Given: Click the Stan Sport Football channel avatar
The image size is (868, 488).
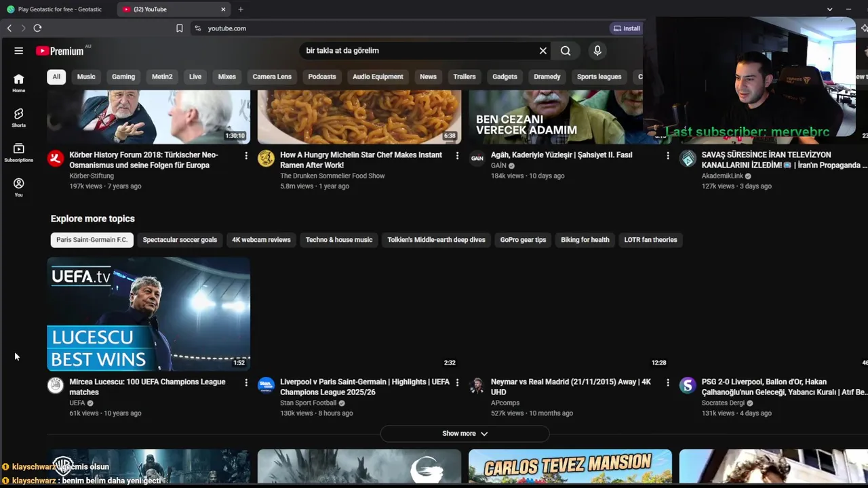Looking at the screenshot, I should click(267, 386).
